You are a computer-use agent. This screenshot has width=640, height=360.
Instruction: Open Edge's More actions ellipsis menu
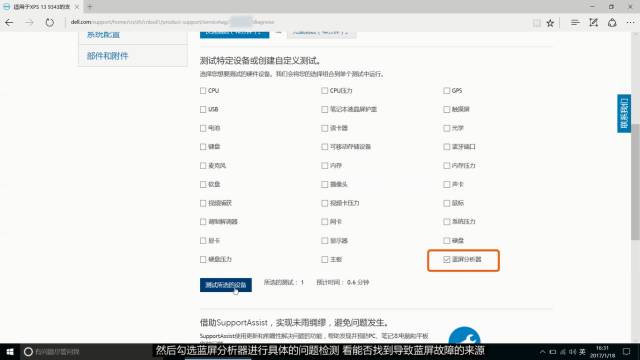630,23
